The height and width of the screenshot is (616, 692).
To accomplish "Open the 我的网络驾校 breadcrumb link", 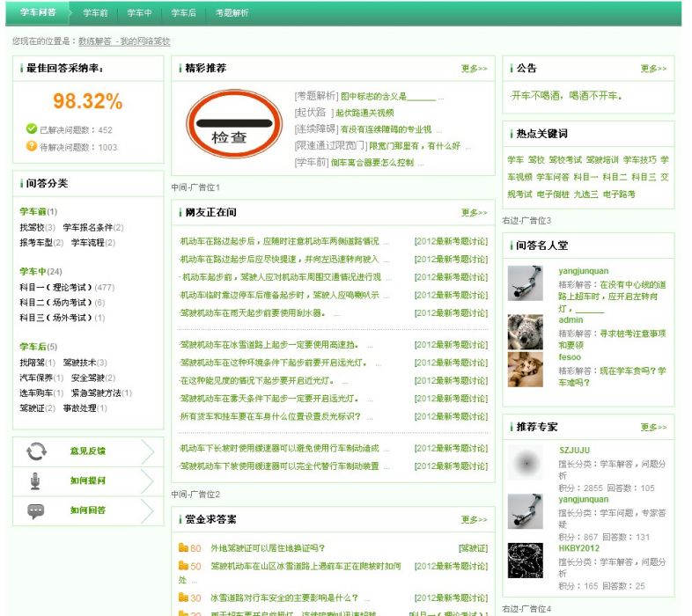I will click(145, 41).
